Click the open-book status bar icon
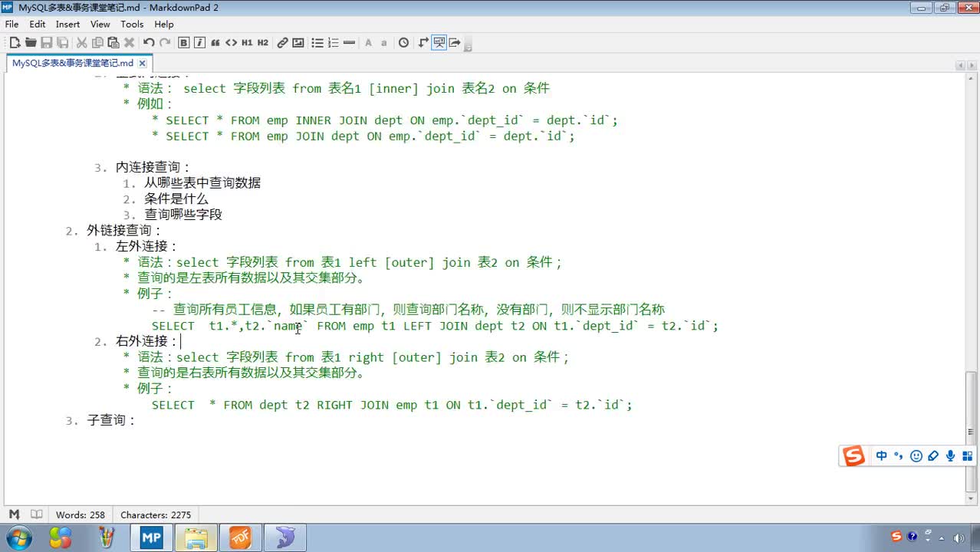980x552 pixels. [36, 514]
